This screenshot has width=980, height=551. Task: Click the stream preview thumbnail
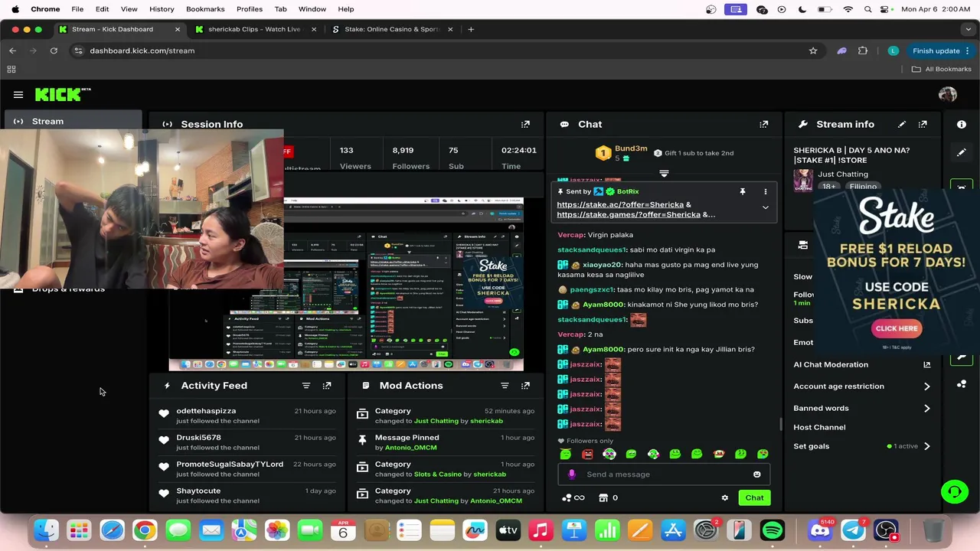pos(346,283)
